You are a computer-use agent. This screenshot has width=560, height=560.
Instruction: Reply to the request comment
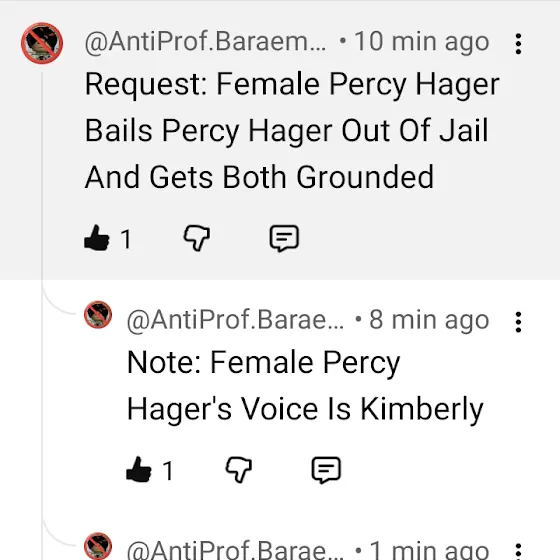[284, 238]
